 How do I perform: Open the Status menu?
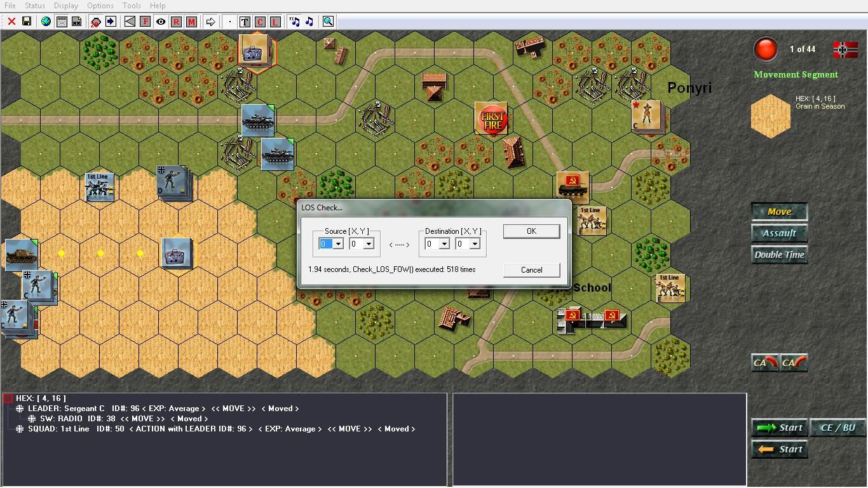click(35, 6)
